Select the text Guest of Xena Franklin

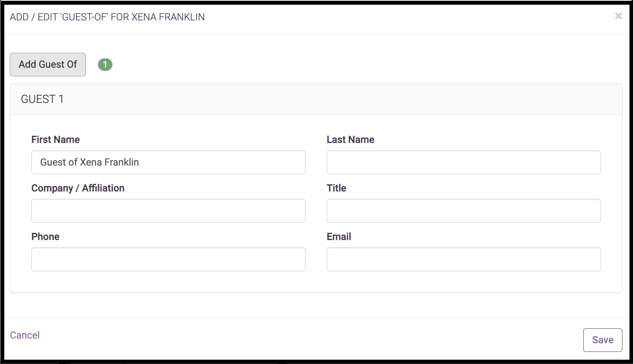pos(90,162)
